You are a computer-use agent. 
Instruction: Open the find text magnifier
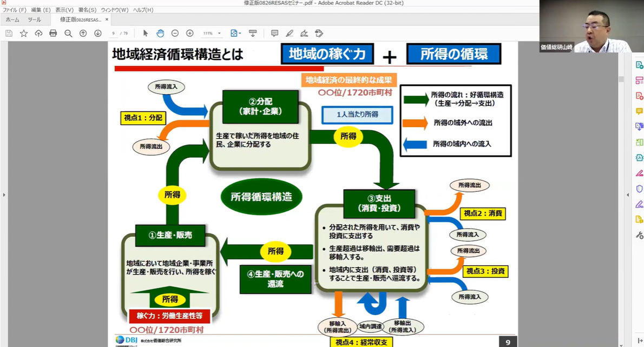(x=68, y=33)
